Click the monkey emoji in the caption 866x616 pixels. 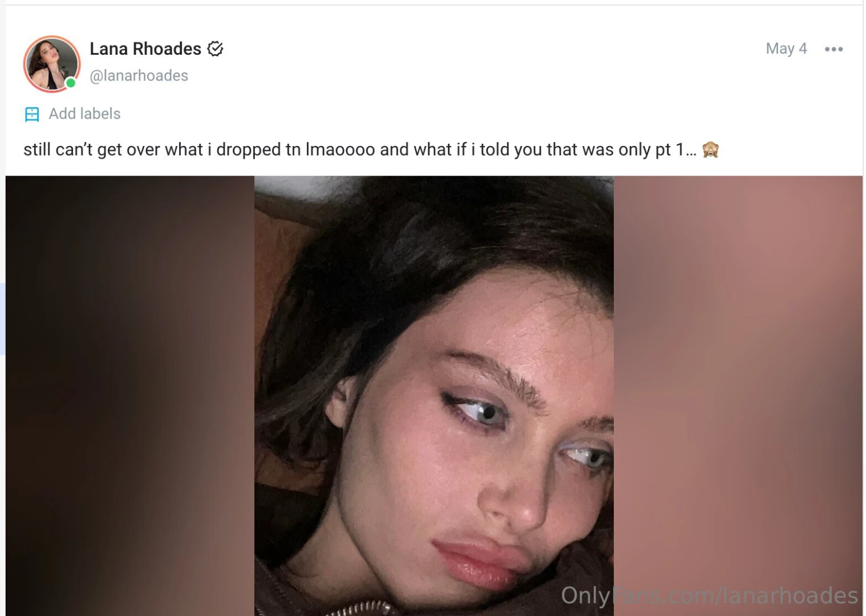tap(710, 149)
